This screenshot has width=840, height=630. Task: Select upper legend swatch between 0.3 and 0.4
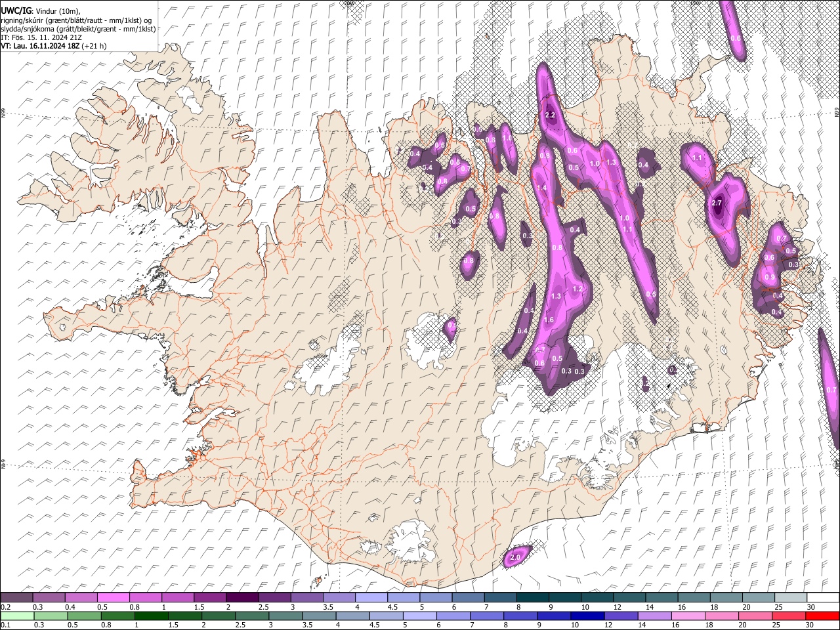tap(49, 598)
